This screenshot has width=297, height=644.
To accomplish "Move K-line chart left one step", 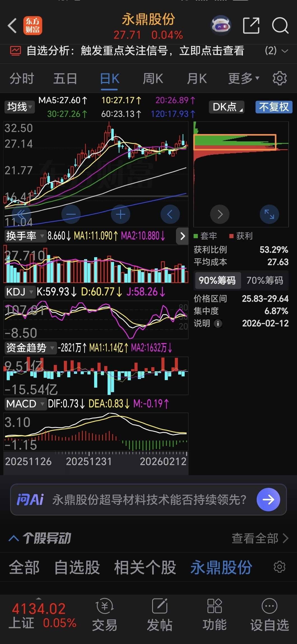I will pos(170,214).
